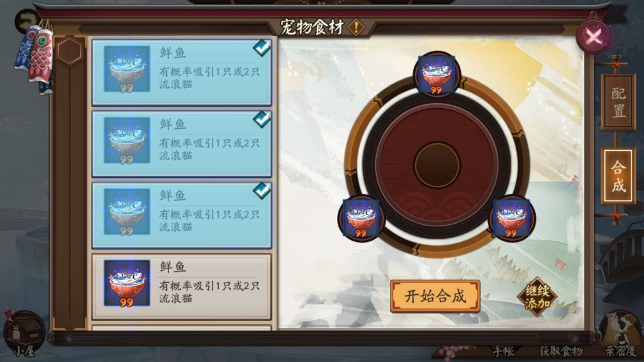644x362 pixels.
Task: Open the 获取食物 menu
Action: (561, 351)
